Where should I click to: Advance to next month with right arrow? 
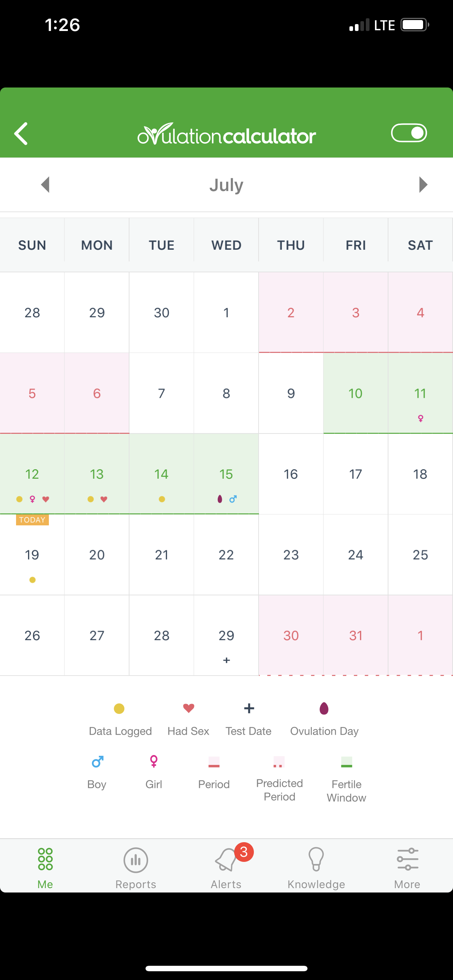(x=423, y=184)
